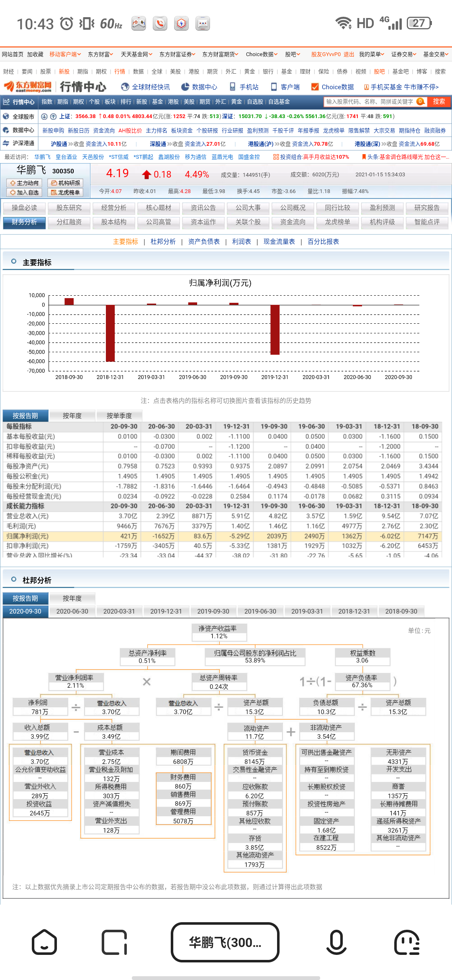Tap the microphone voice input icon
The image size is (452, 980).
[x=336, y=943]
